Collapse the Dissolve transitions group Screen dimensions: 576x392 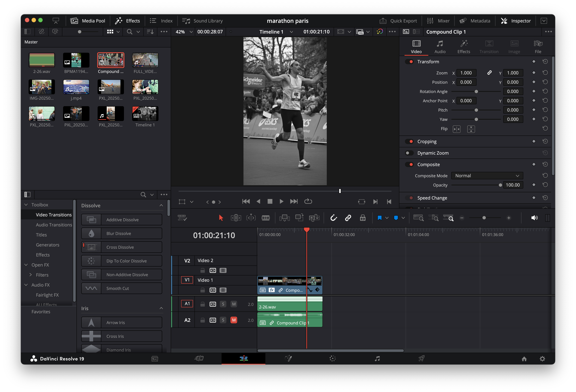[161, 205]
